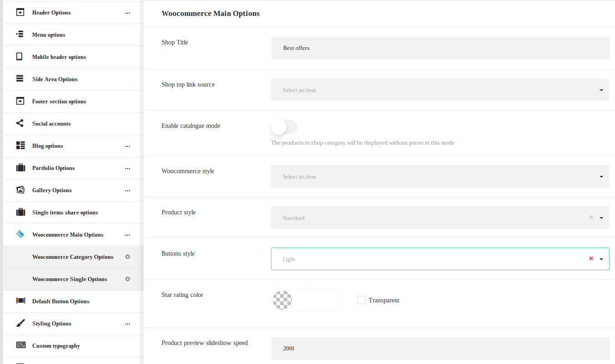
Task: Click the Menu options list icon
Action: 20,34
